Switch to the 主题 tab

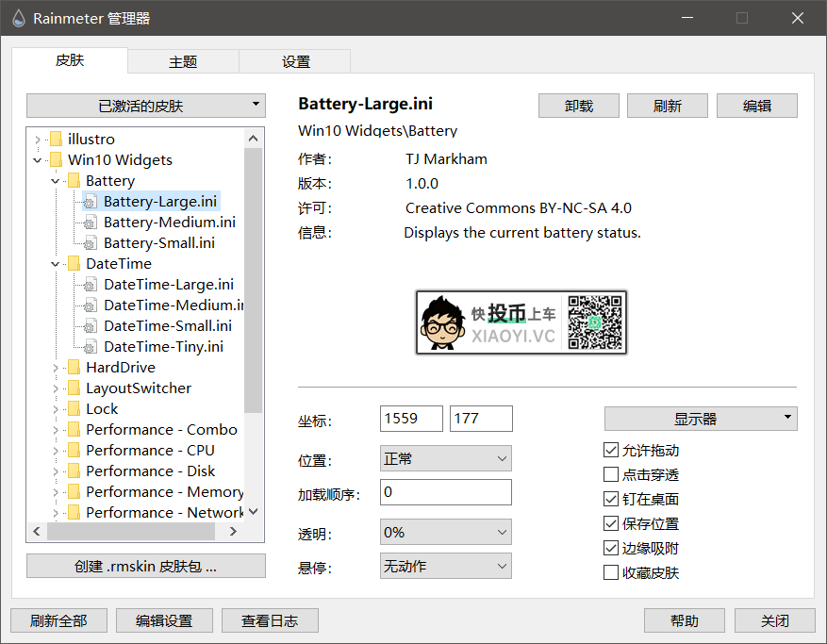[x=183, y=60]
